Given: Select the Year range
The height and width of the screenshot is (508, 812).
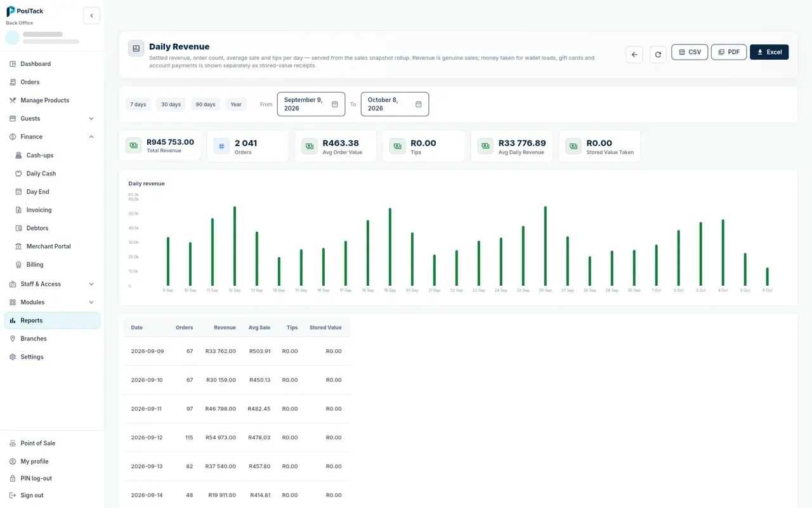Looking at the screenshot, I should pyautogui.click(x=236, y=104).
